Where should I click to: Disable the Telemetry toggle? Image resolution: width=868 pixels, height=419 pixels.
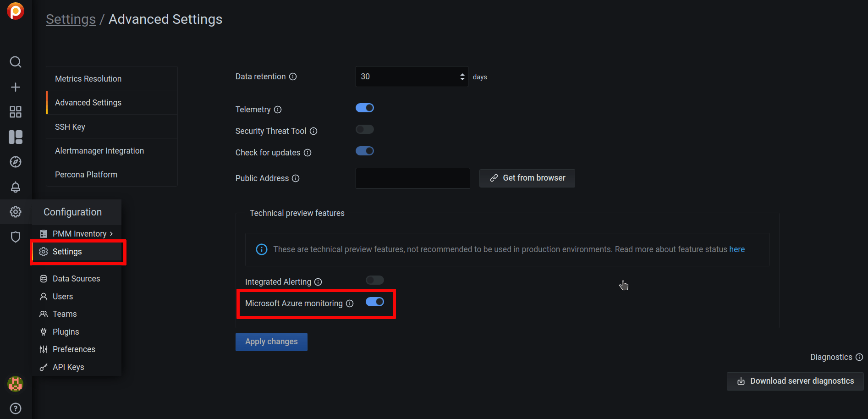coord(364,107)
